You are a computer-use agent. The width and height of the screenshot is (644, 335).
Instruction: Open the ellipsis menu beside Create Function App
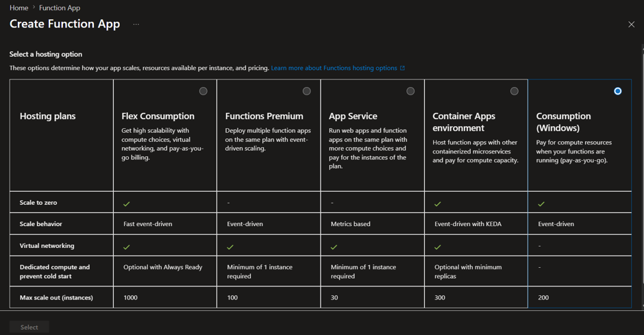136,24
